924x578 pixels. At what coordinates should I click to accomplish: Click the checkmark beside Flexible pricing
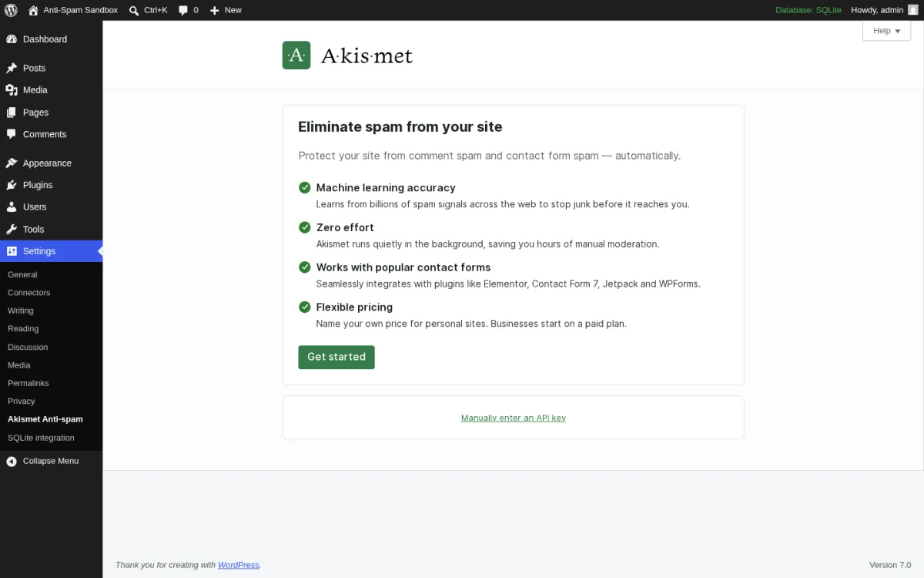coord(305,307)
